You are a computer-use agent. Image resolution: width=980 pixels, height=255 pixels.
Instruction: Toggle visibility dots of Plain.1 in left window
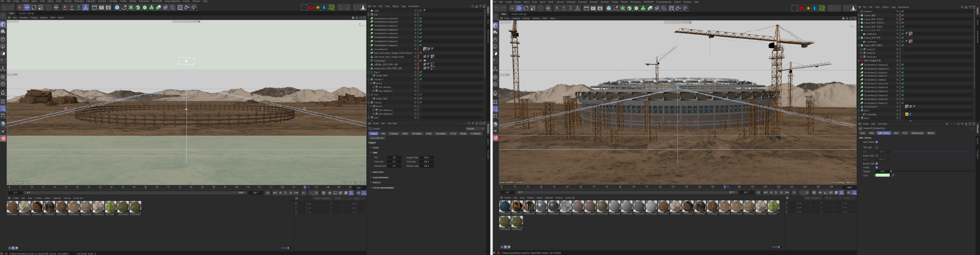pos(418,72)
